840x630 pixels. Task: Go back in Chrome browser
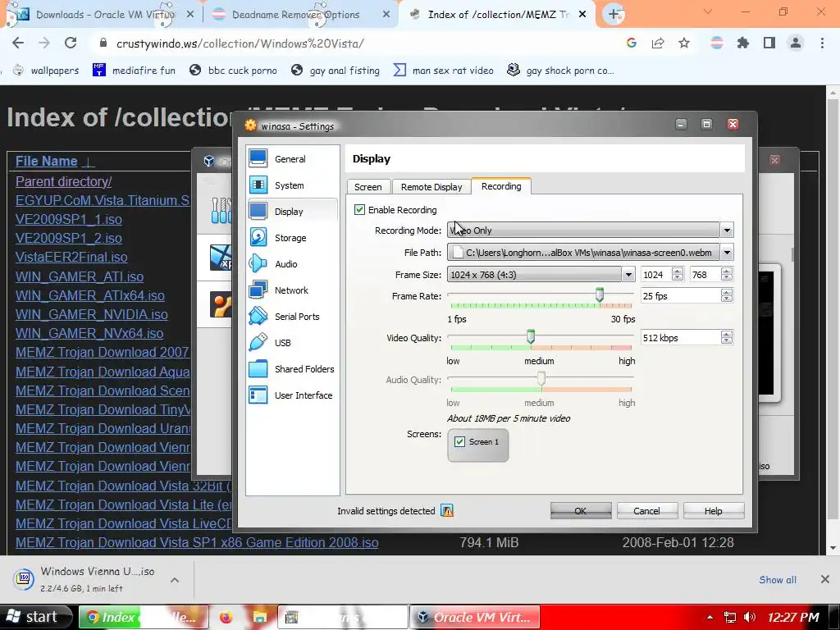[x=18, y=43]
